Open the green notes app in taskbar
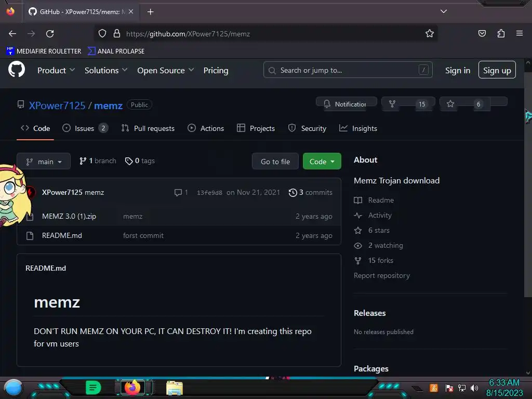Viewport: 532px width, 399px height. pyautogui.click(x=94, y=388)
